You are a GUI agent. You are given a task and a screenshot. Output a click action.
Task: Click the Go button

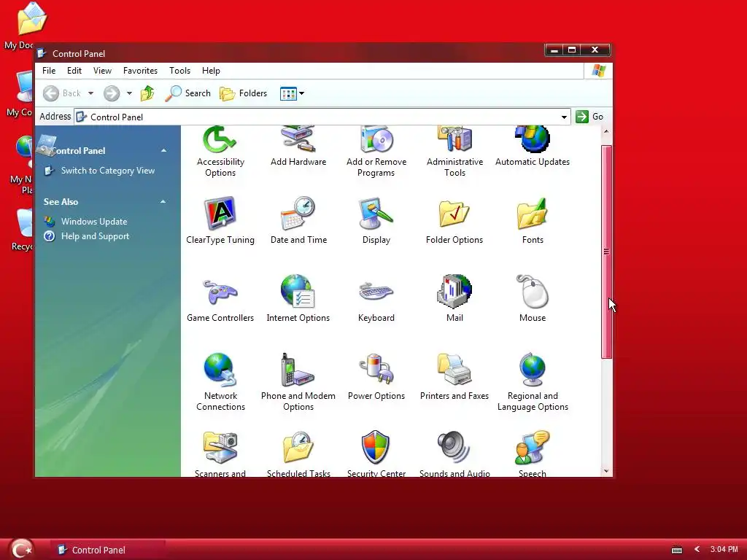589,117
